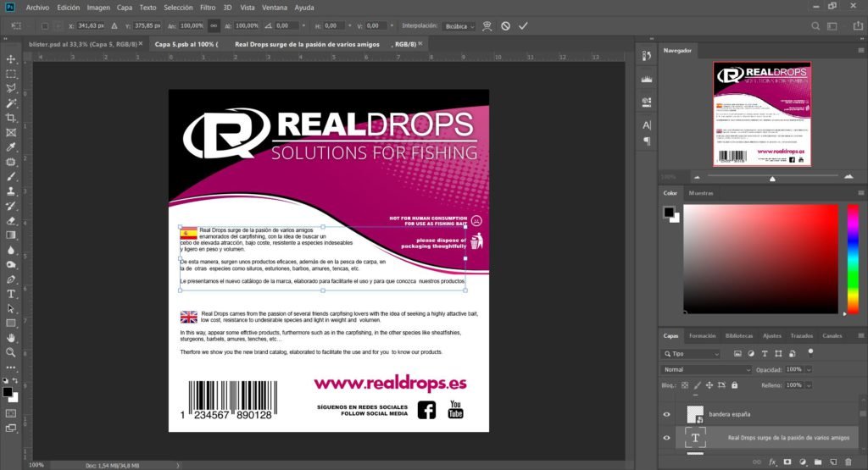Create a new layer
This screenshot has width=868, height=470.
click(833, 462)
